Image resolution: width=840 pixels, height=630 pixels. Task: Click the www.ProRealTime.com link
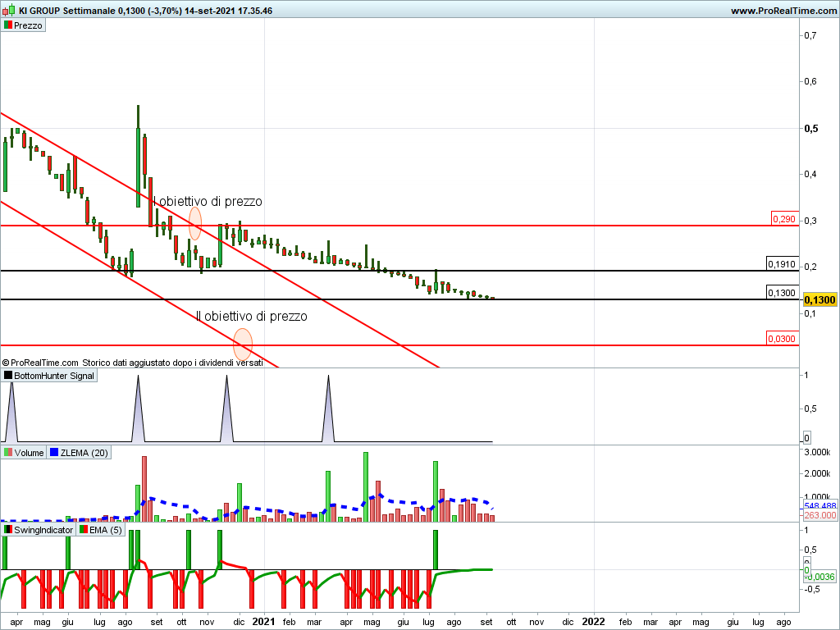pos(783,11)
